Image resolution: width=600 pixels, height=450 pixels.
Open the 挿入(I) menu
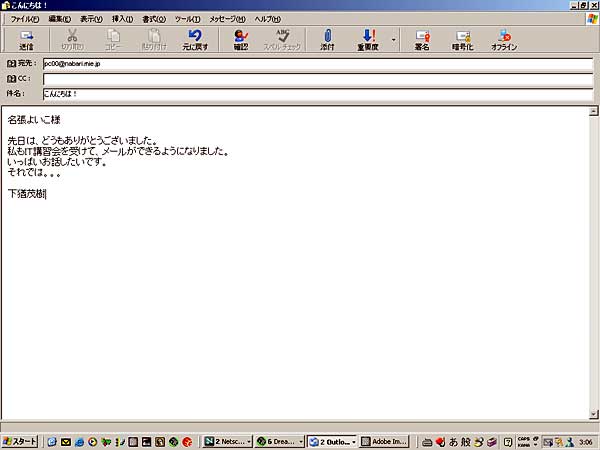point(121,19)
